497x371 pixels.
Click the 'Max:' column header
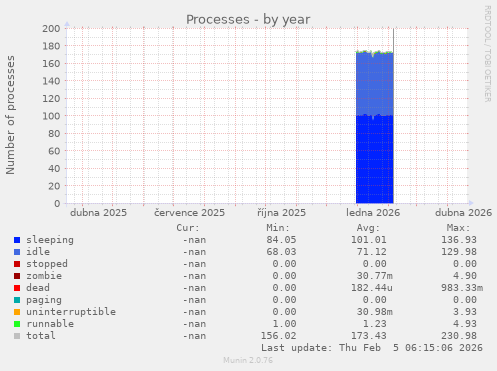coord(459,228)
